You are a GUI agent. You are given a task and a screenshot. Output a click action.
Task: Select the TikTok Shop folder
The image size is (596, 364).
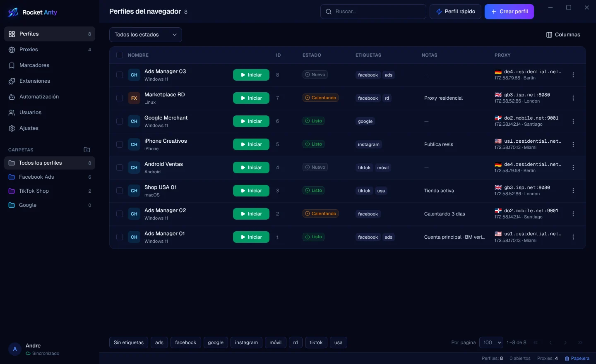(x=50, y=191)
